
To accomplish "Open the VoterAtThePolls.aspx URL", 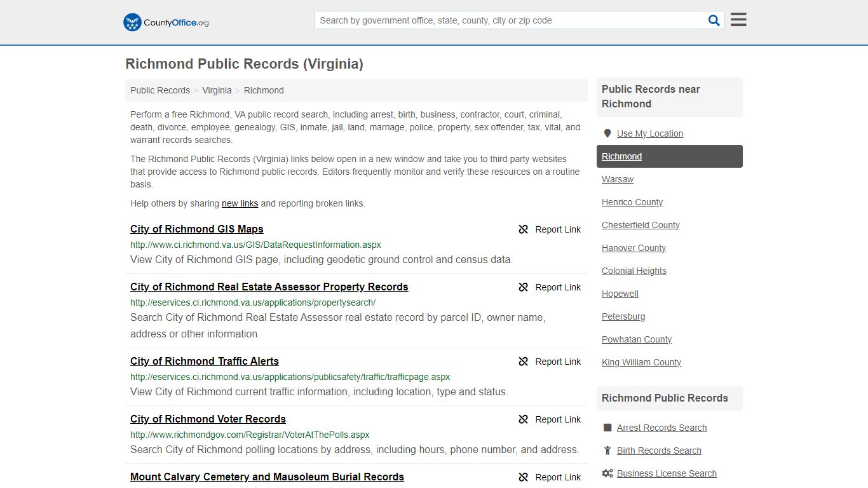I will pos(250,435).
